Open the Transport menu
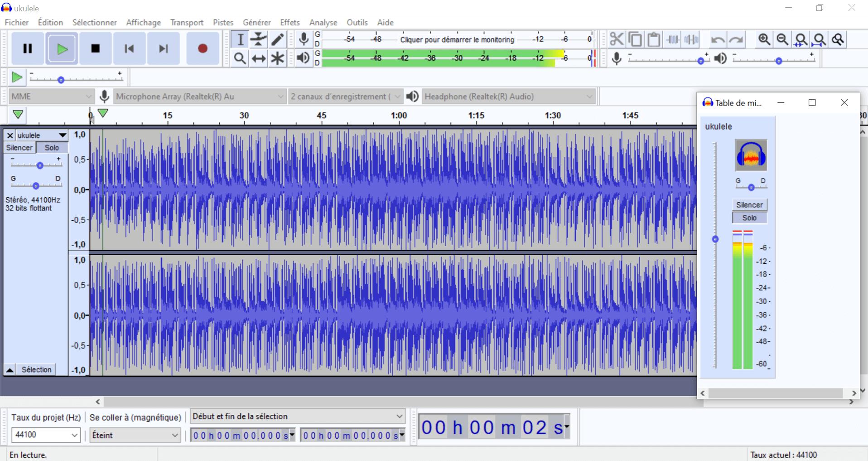This screenshot has width=868, height=461. coord(186,22)
